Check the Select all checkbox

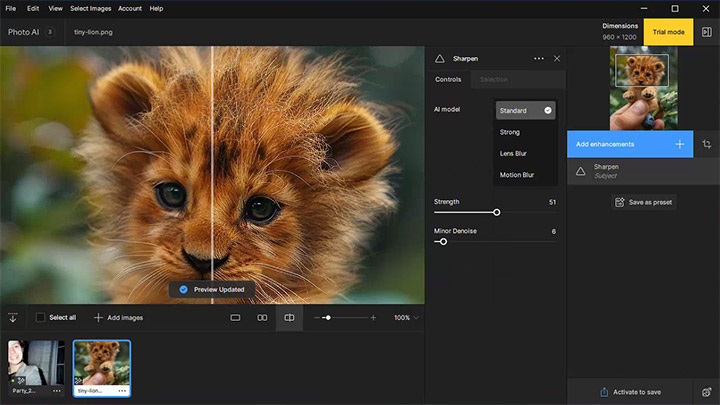coord(41,317)
